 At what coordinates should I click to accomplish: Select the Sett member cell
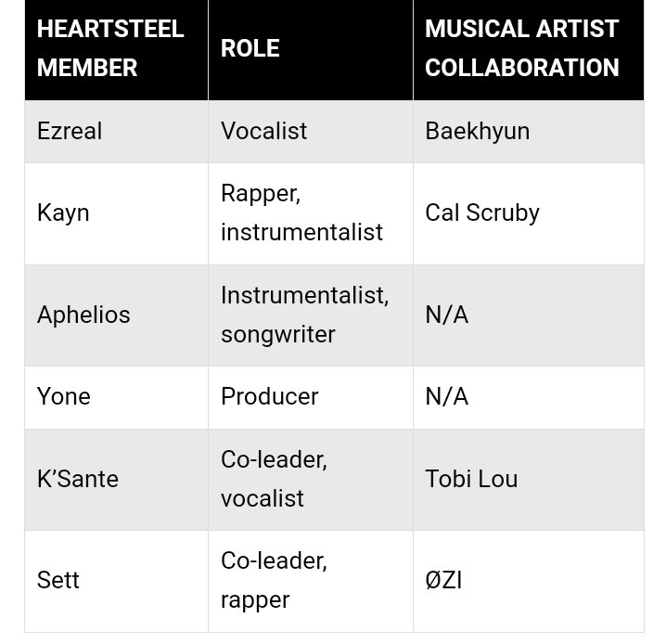58,580
